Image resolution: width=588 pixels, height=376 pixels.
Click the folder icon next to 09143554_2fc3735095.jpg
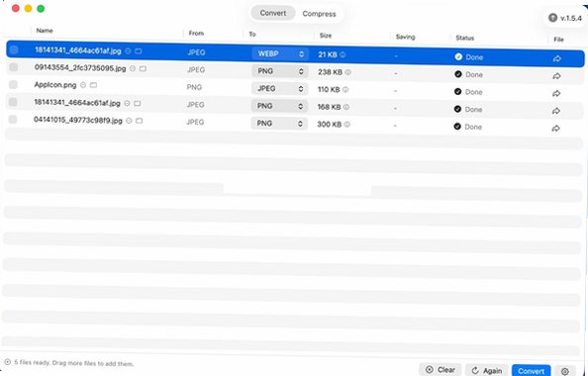point(143,68)
